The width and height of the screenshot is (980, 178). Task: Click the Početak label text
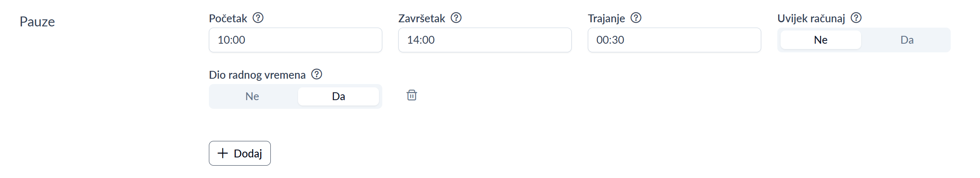click(x=228, y=19)
